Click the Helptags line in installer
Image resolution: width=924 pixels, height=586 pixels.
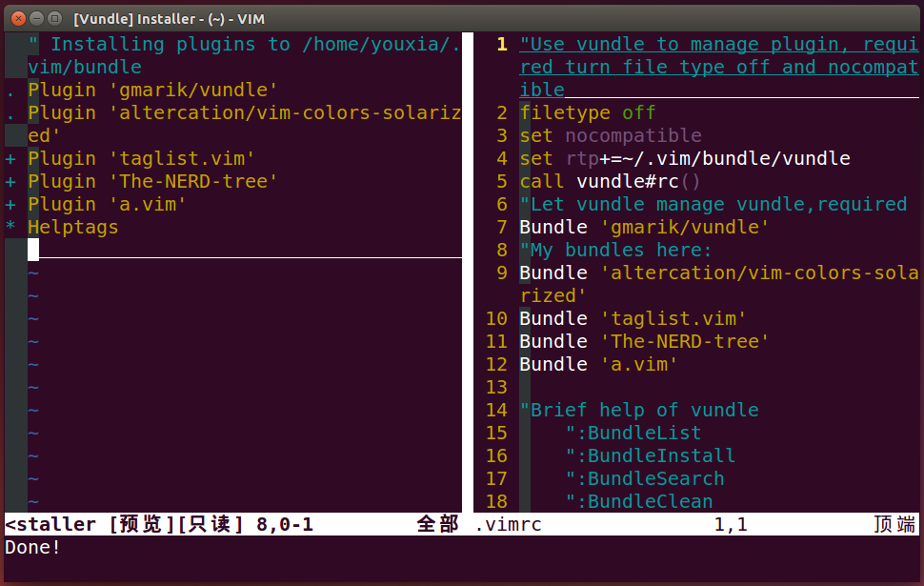click(x=73, y=228)
